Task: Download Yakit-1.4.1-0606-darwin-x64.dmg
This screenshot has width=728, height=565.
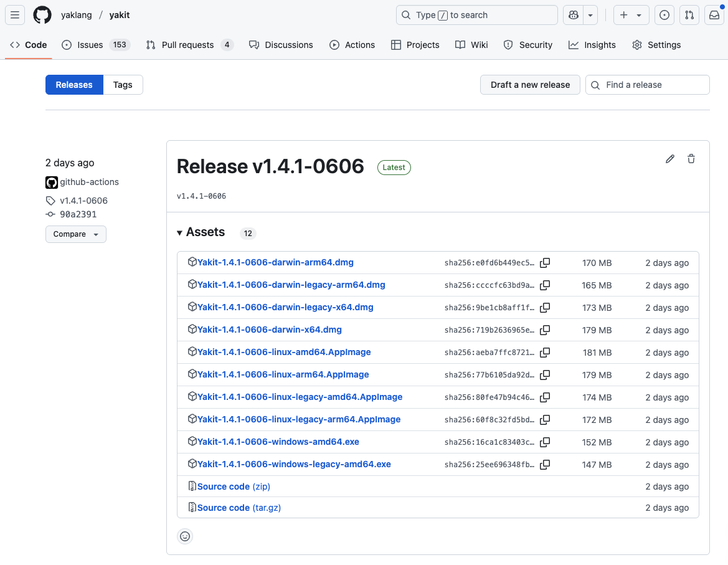Action: point(269,330)
